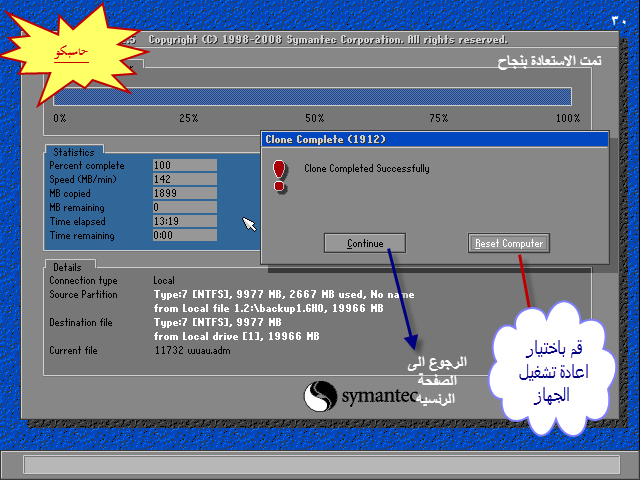640x480 pixels.
Task: Click the 'Clone Completed Successfully' message
Action: click(x=367, y=169)
